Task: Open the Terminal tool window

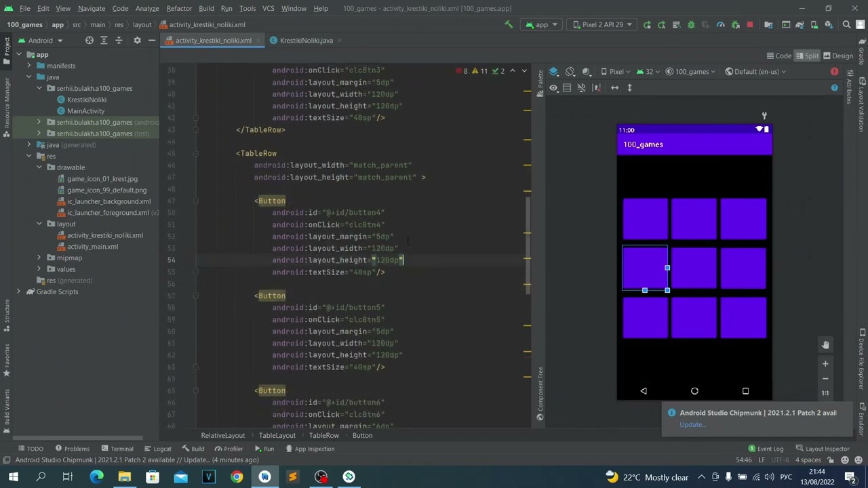Action: tap(116, 449)
